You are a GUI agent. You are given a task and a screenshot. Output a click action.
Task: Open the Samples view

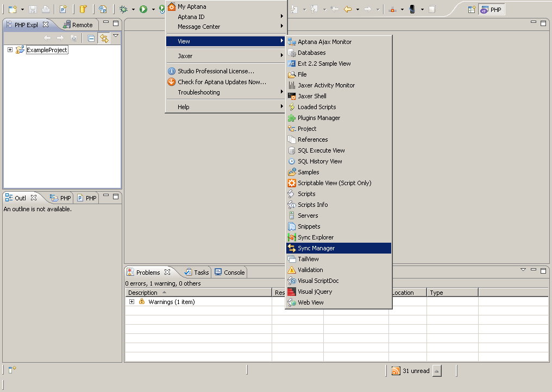coord(338,172)
